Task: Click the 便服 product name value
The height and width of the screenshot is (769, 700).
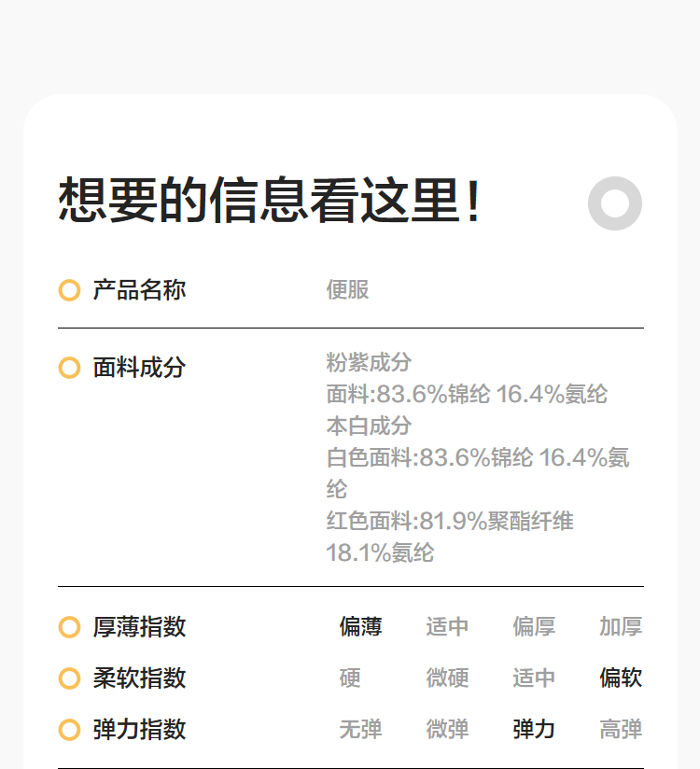Action: (347, 290)
